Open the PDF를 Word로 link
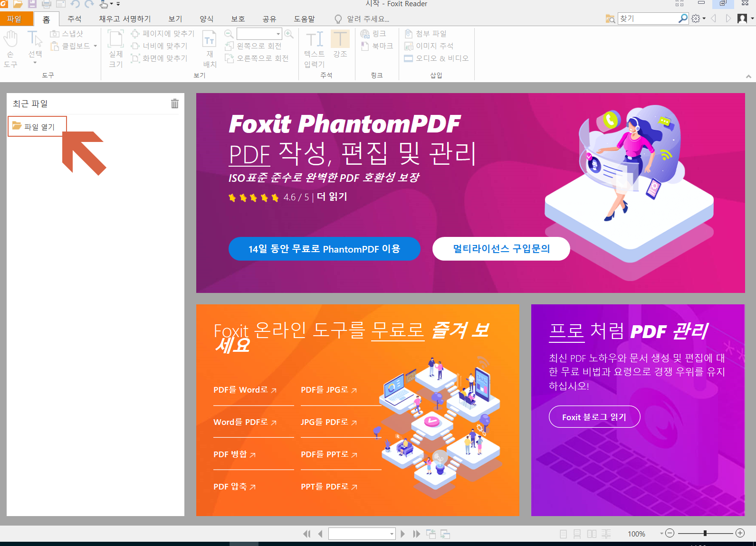This screenshot has width=756, height=546. pyautogui.click(x=245, y=390)
